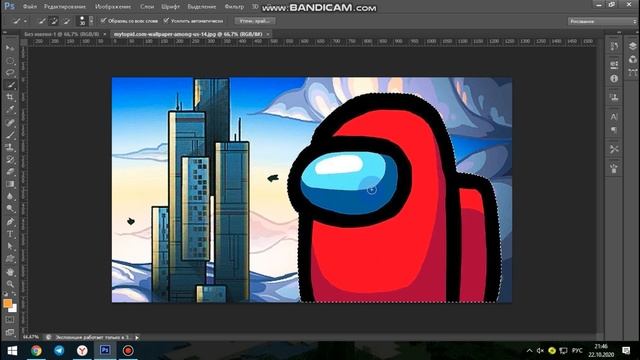Open the 'Редактирование' menu
The width and height of the screenshot is (640, 360).
click(64, 7)
